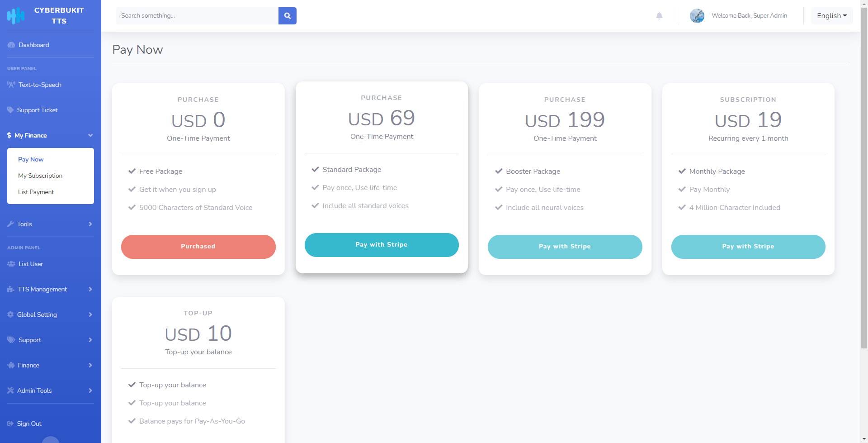Pay with Stripe for USD 69 package
868x443 pixels.
click(382, 245)
